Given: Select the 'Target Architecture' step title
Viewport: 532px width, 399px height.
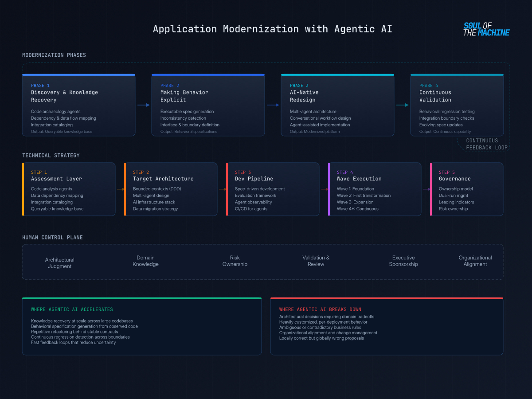Looking at the screenshot, I should 163,179.
